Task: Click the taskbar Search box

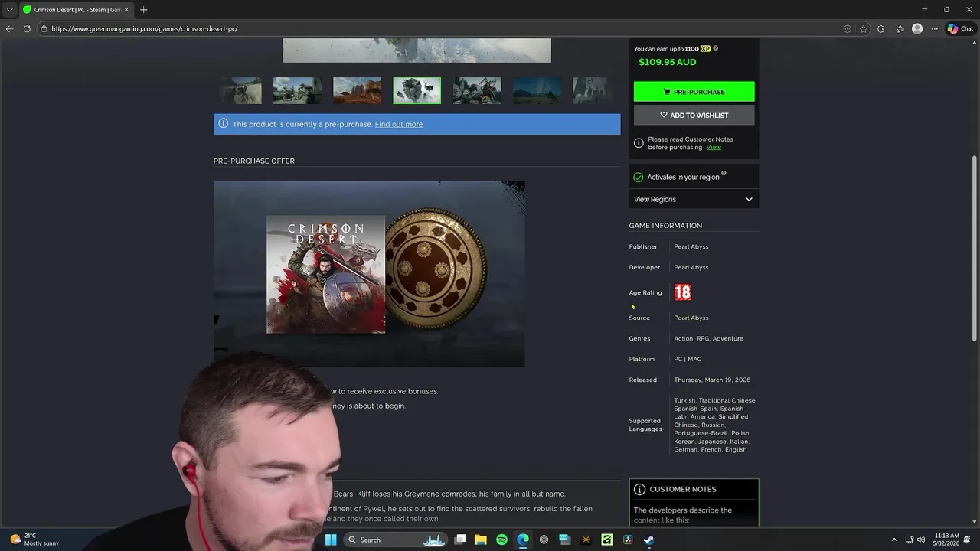Action: (x=397, y=540)
